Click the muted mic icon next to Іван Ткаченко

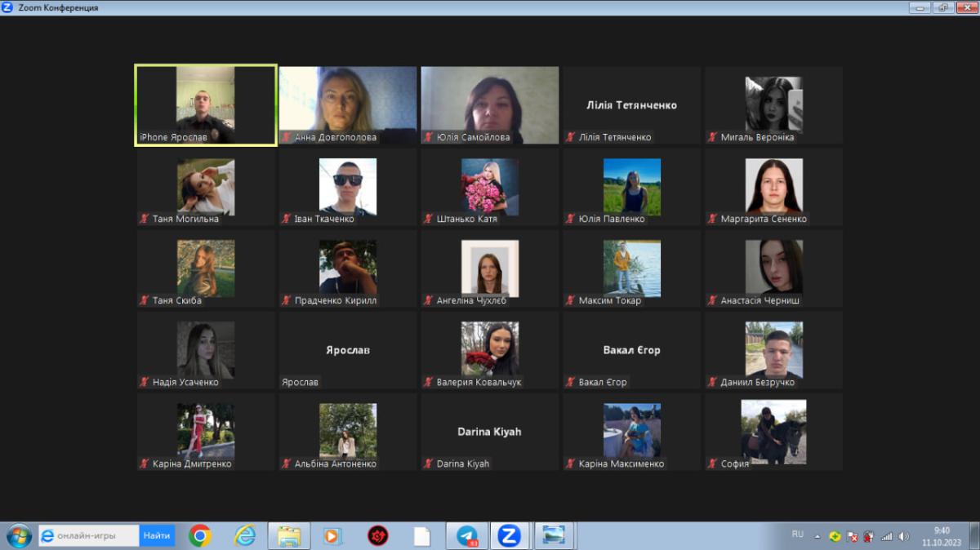click(287, 219)
